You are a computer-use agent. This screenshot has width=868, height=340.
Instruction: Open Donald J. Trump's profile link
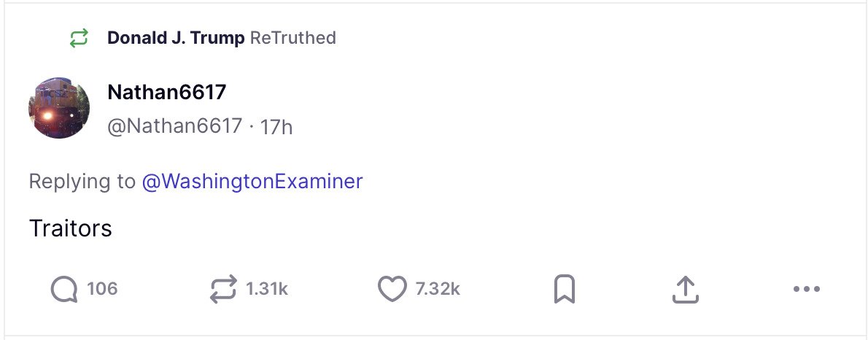pos(176,38)
